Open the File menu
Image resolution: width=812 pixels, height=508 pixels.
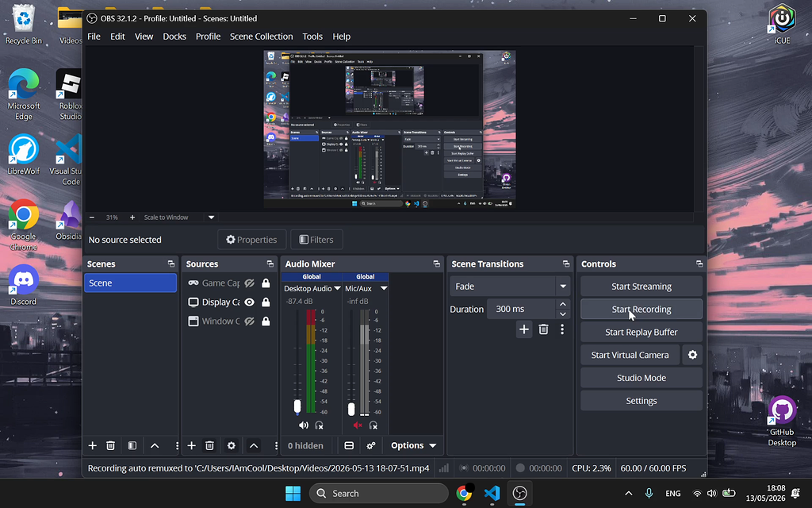94,37
